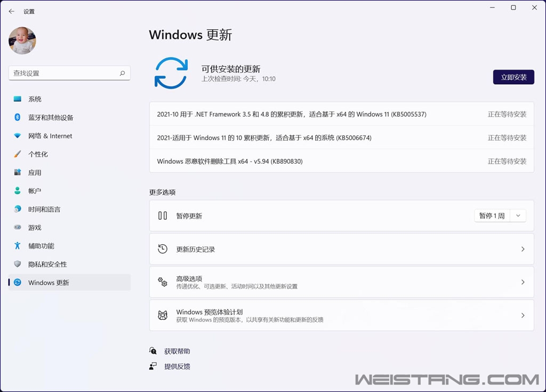Click the Windows 更新 sidebar icon
This screenshot has width=546, height=392.
pos(18,282)
